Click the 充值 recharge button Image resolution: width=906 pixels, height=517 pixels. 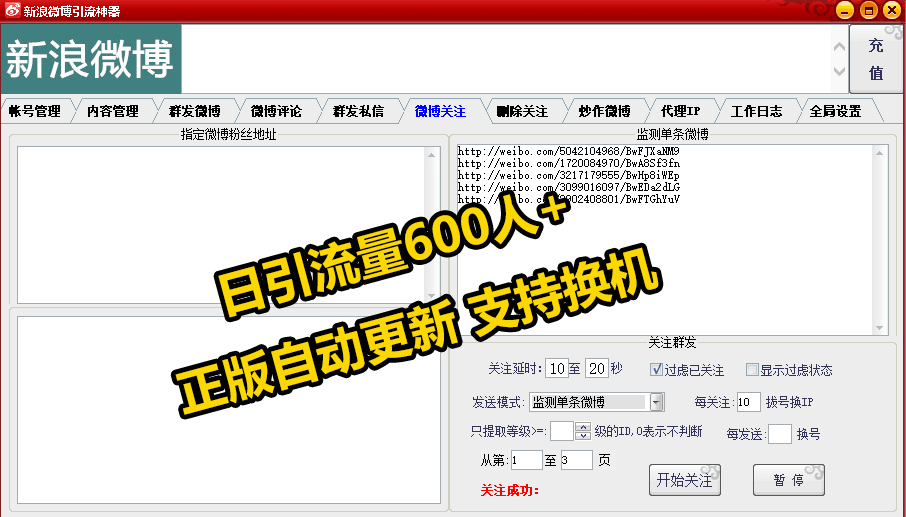coord(876,59)
